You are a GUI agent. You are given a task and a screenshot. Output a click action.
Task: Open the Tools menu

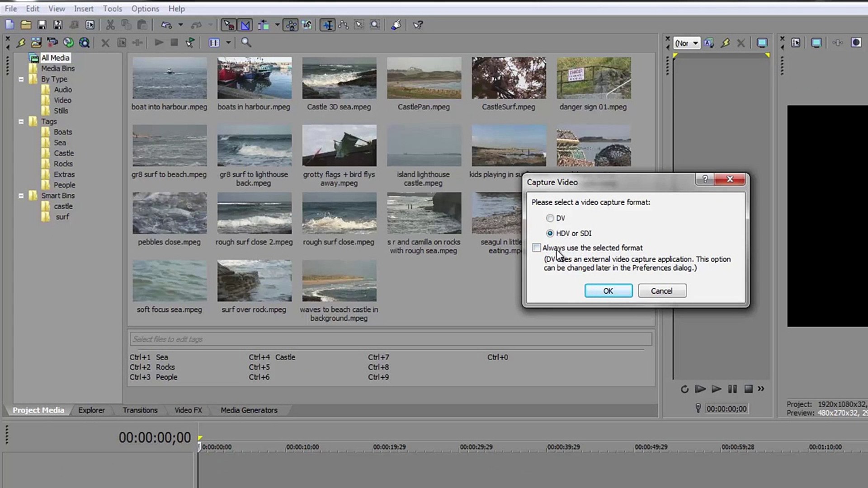click(x=112, y=9)
